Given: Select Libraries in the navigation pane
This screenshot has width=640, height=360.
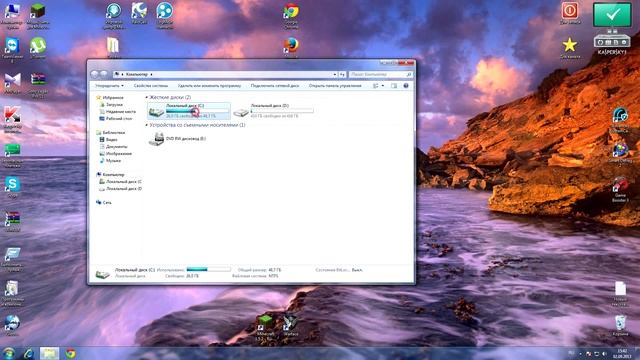Looking at the screenshot, I should [x=113, y=133].
